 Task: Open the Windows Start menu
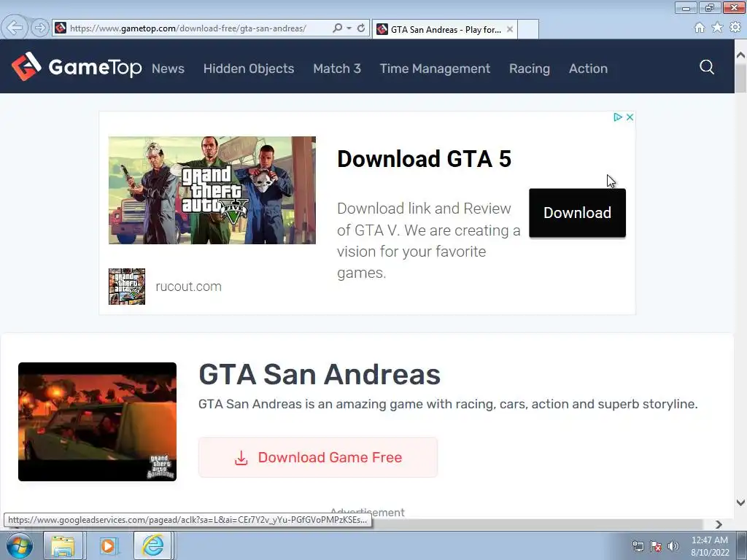pos(20,545)
